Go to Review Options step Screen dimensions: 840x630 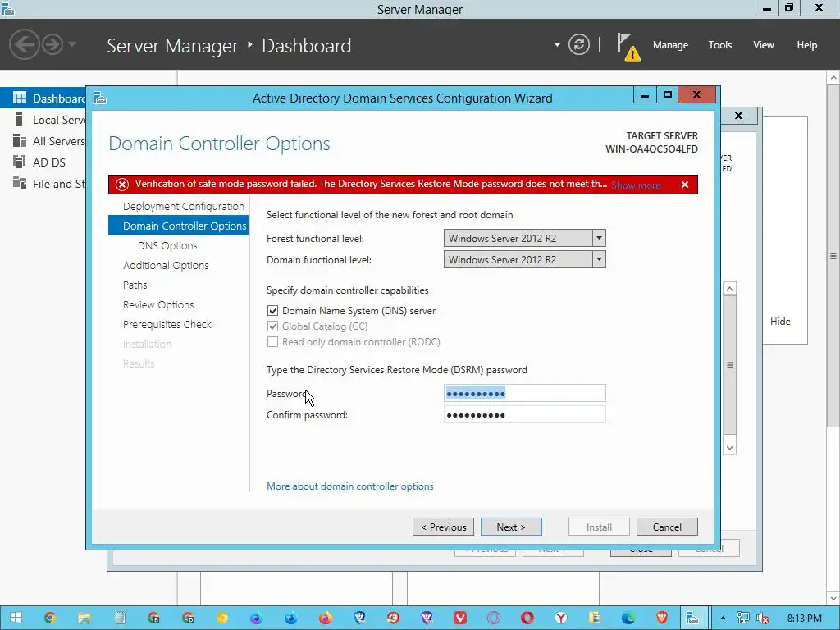pyautogui.click(x=158, y=305)
